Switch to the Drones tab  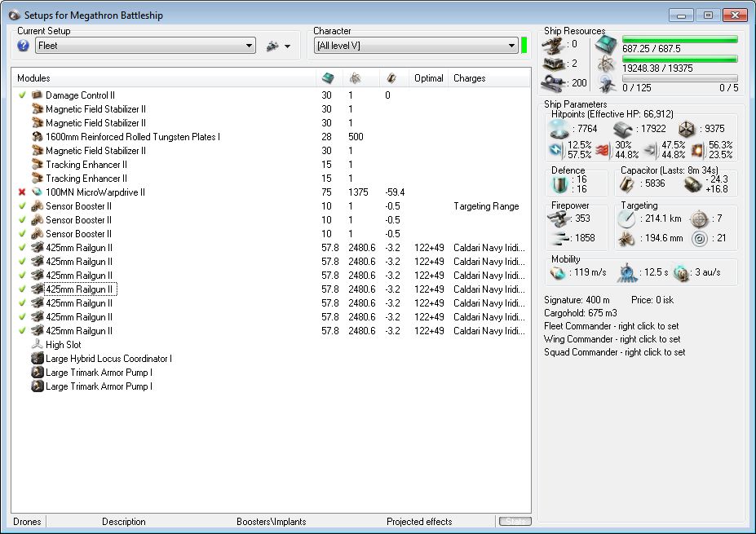(x=27, y=522)
